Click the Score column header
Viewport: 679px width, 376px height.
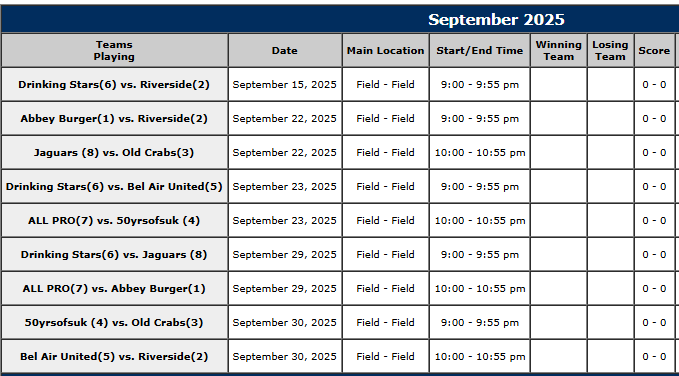tap(654, 51)
